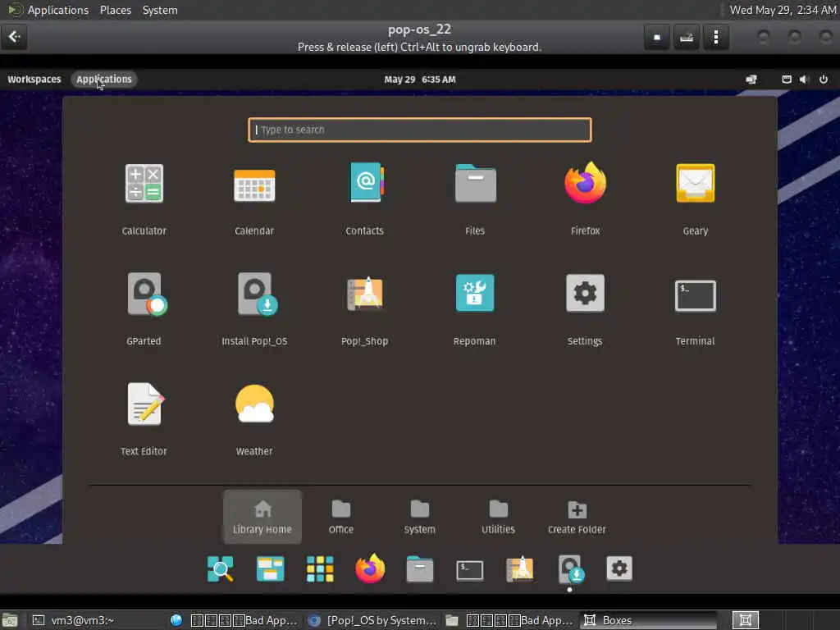Viewport: 840px width, 630px height.
Task: Switch to the vm3@vm3:~ taskbar window
Action: coord(97,620)
